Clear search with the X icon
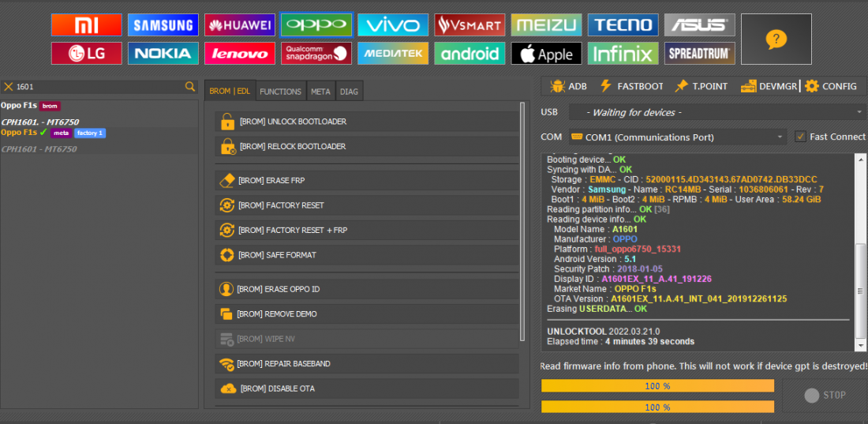 (9, 87)
